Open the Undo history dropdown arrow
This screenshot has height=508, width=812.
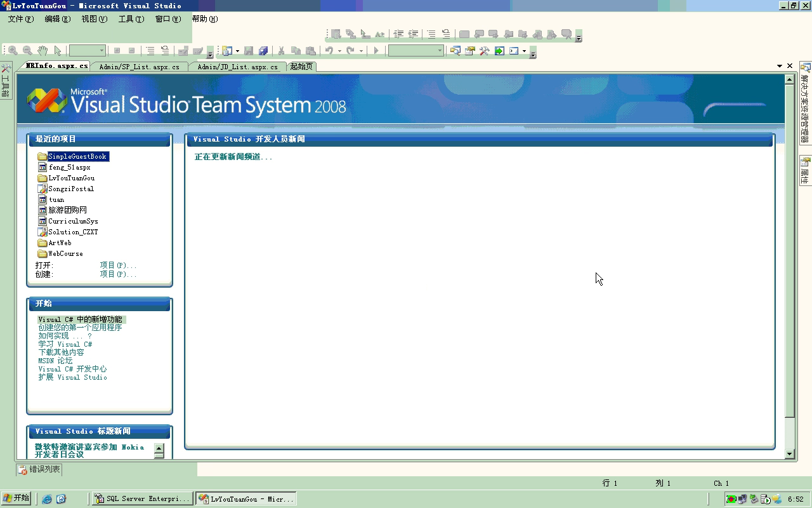(339, 51)
